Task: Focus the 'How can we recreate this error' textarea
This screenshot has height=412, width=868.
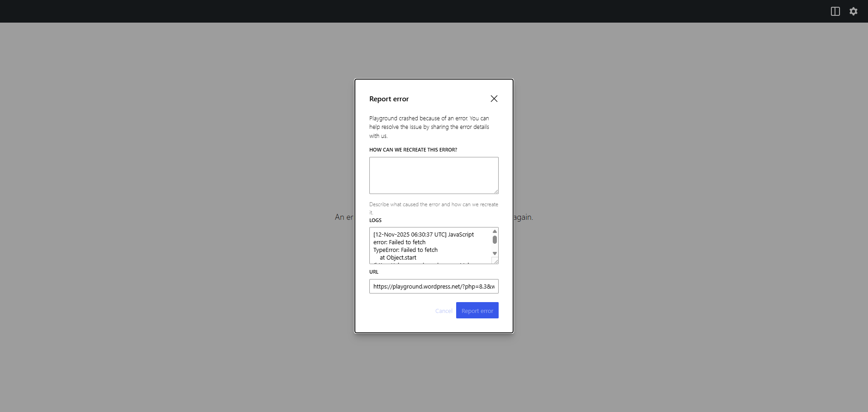Action: (x=433, y=175)
